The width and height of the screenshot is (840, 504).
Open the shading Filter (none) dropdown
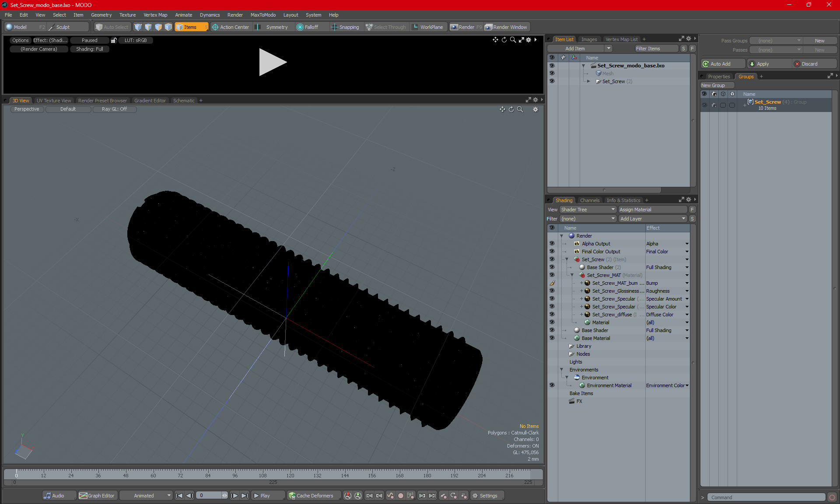(x=588, y=219)
